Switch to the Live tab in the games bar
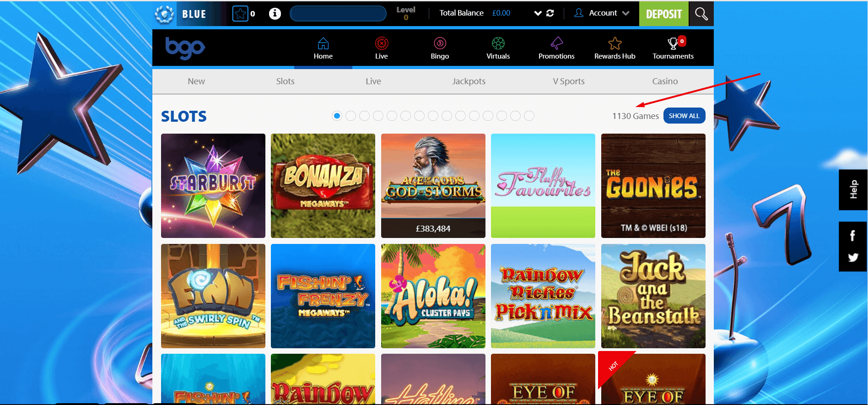 click(373, 81)
